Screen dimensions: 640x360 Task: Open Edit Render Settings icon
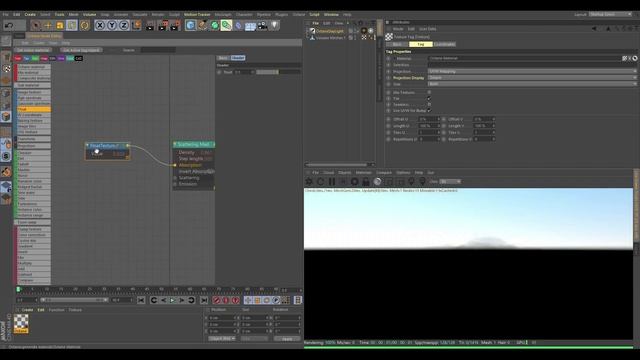click(x=175, y=26)
